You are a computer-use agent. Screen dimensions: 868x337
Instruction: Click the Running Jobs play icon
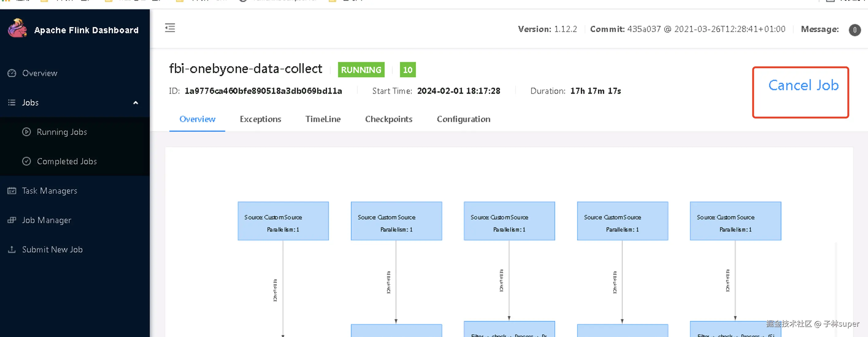click(x=27, y=132)
